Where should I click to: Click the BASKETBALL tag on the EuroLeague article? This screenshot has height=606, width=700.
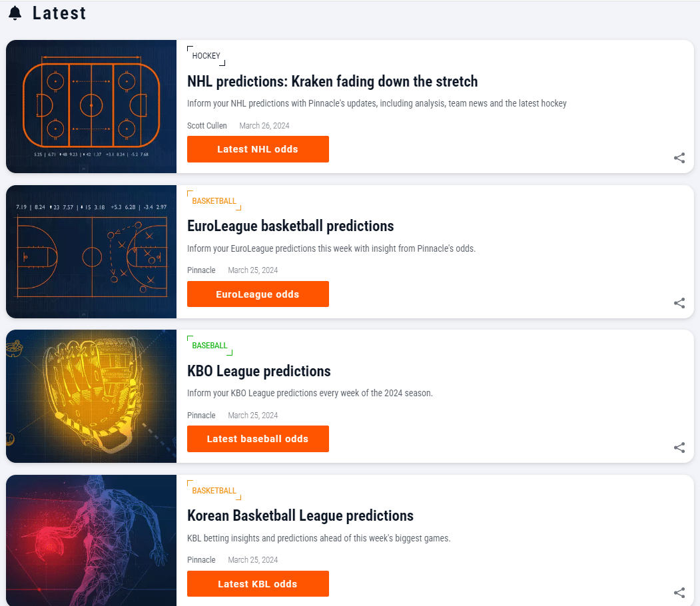click(214, 200)
